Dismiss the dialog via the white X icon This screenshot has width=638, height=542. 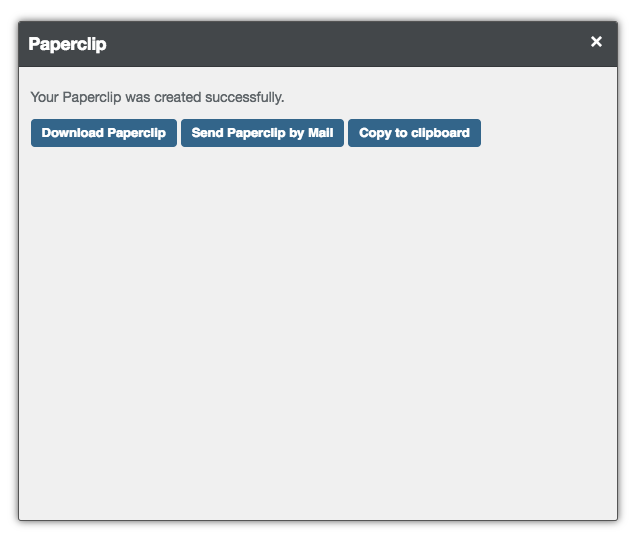pos(597,41)
